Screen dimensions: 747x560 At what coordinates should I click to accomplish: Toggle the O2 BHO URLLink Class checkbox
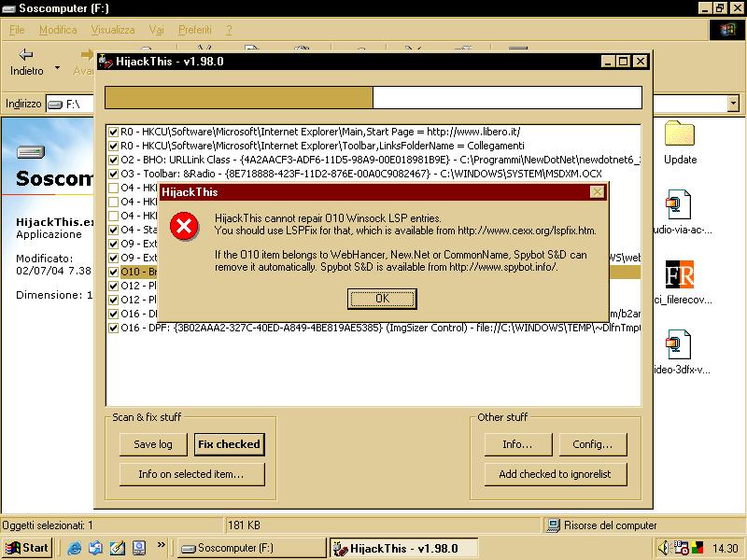point(113,160)
